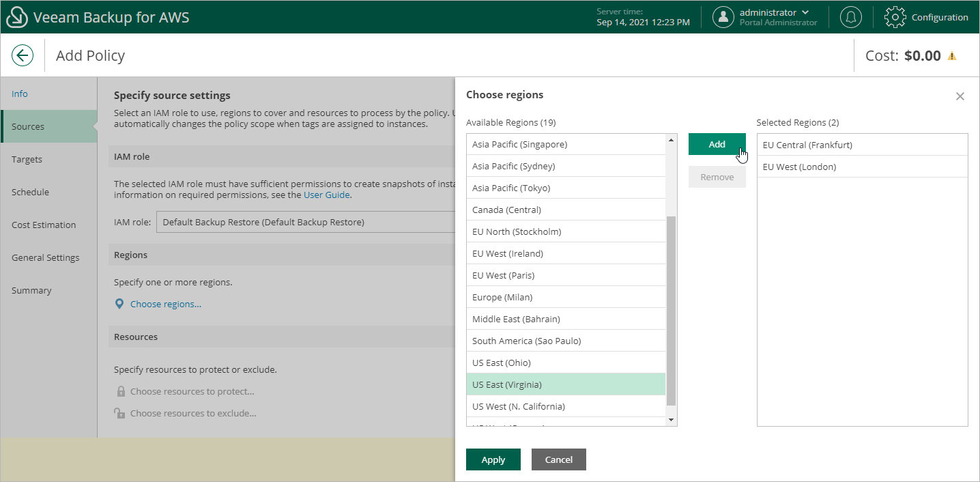980x482 pixels.
Task: Open the IAM role combo box
Action: tap(306, 222)
